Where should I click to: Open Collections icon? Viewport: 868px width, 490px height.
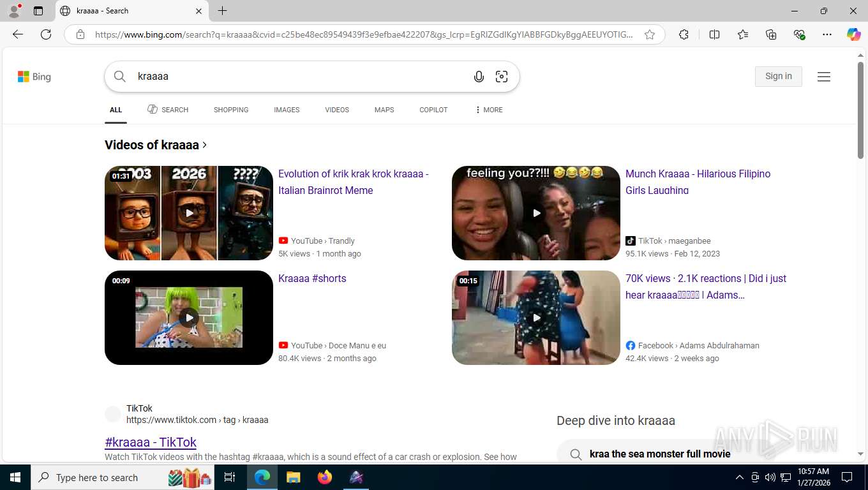(771, 34)
